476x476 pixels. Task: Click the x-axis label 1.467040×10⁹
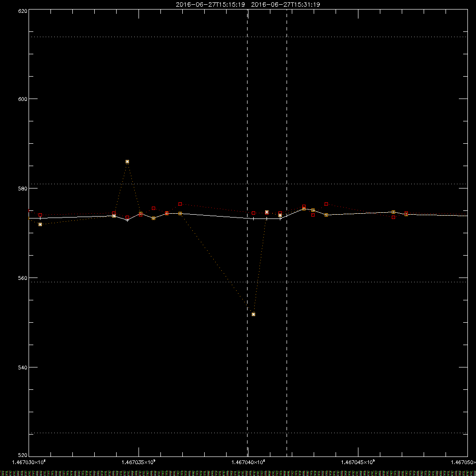click(248, 462)
